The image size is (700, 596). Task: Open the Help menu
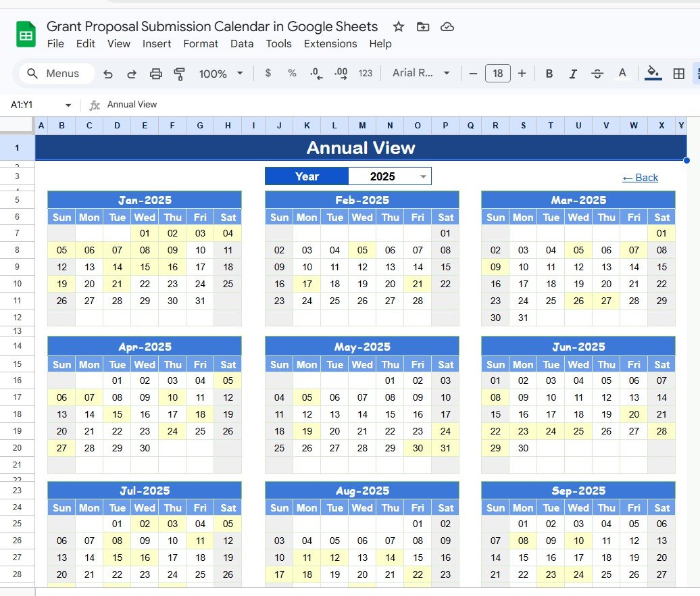tap(380, 44)
